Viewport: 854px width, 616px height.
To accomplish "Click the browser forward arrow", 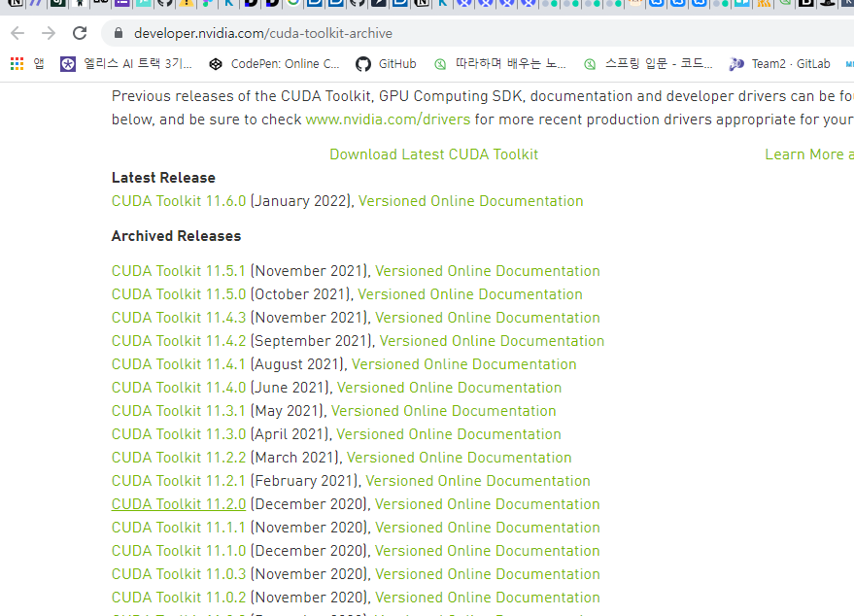I will (49, 33).
